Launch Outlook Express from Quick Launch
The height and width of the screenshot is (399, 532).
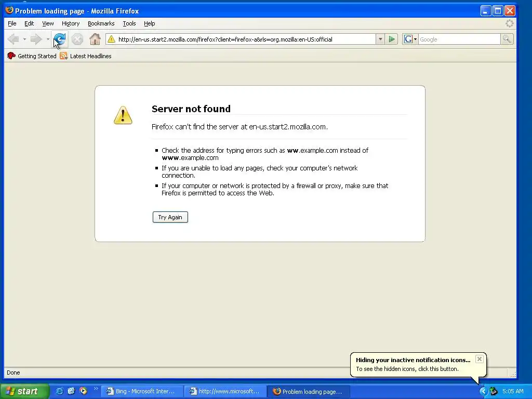(71, 391)
